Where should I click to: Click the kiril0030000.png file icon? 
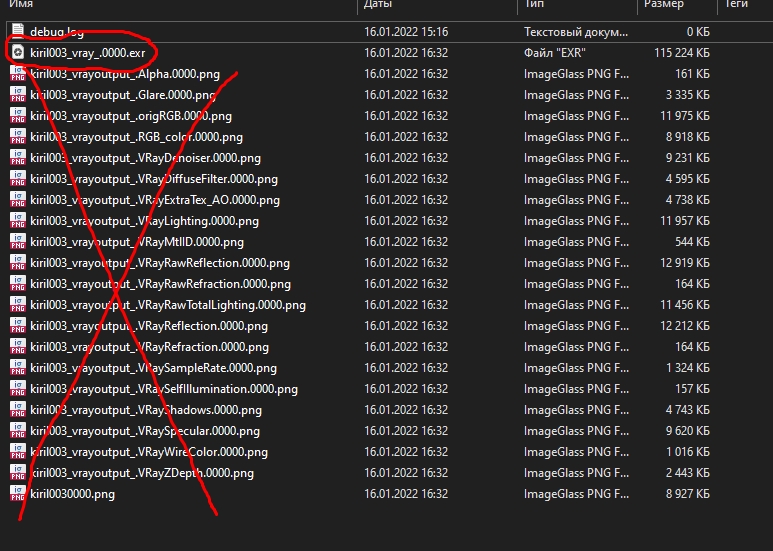pyautogui.click(x=17, y=494)
